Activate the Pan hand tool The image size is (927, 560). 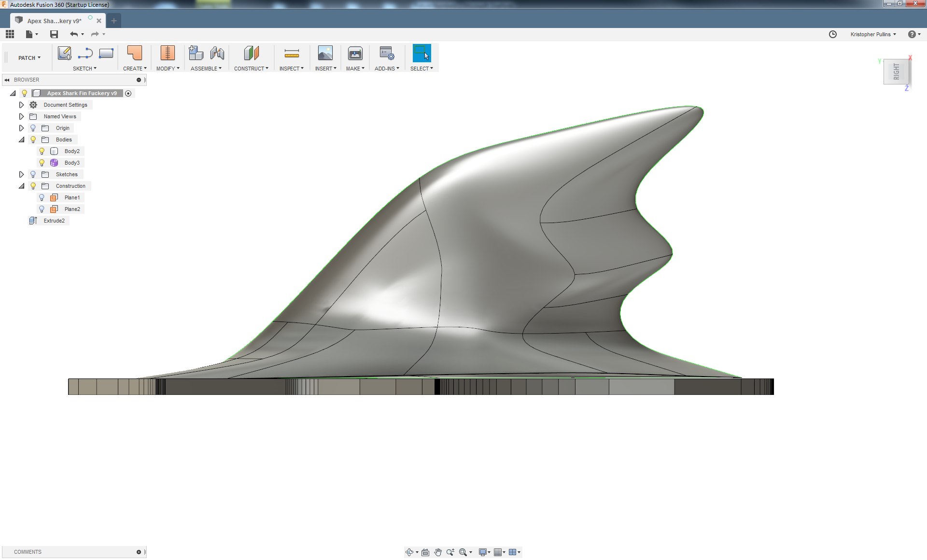[x=438, y=552]
